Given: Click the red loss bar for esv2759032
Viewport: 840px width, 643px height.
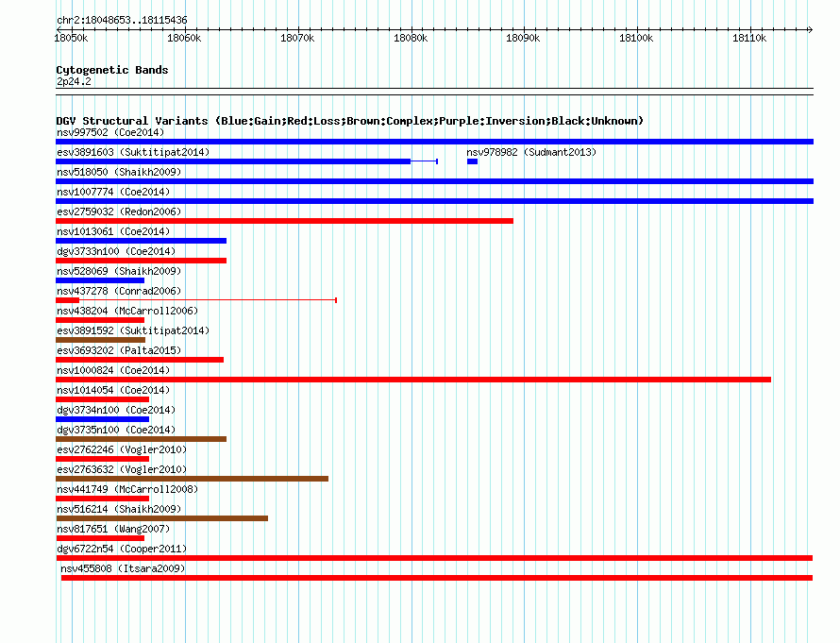Looking at the screenshot, I should 284,221.
